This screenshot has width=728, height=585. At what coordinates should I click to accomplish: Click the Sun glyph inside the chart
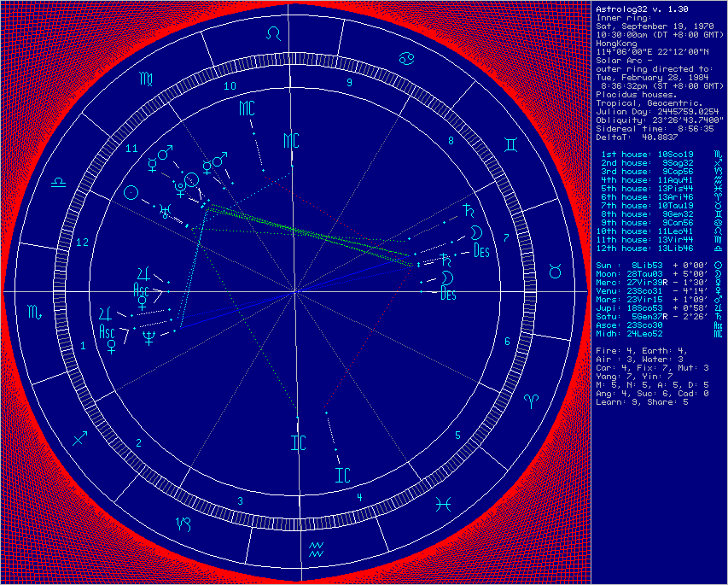131,191
